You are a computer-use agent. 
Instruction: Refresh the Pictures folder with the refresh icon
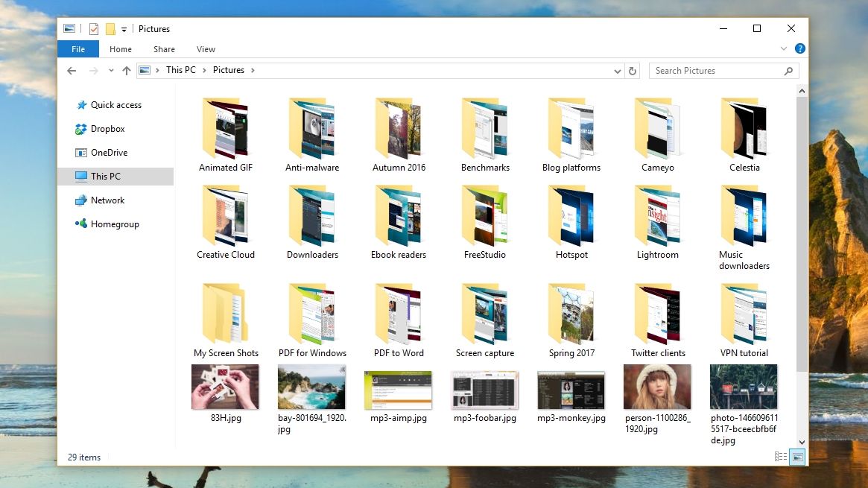pos(632,70)
